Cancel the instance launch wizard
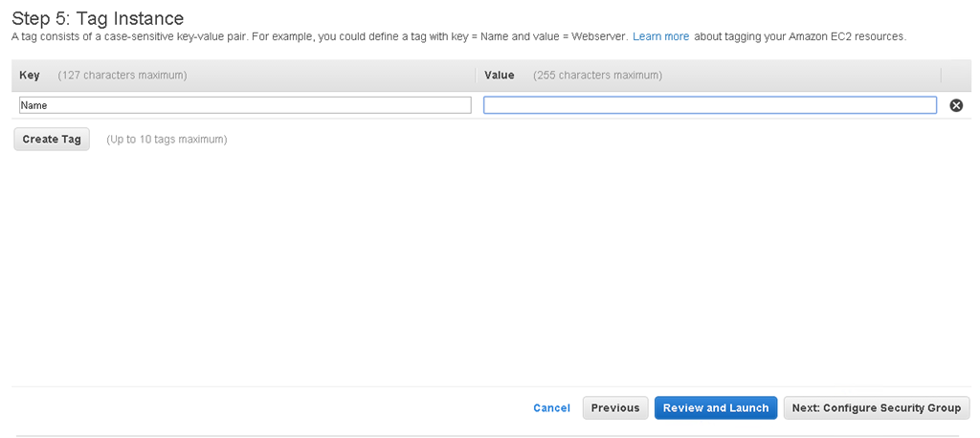 click(x=551, y=408)
